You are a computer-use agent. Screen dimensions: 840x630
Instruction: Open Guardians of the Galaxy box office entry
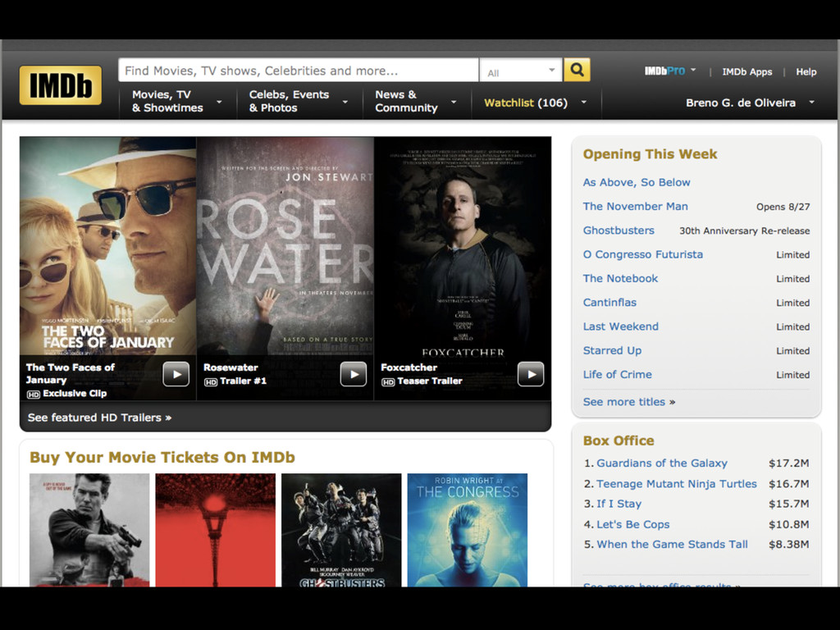click(662, 463)
